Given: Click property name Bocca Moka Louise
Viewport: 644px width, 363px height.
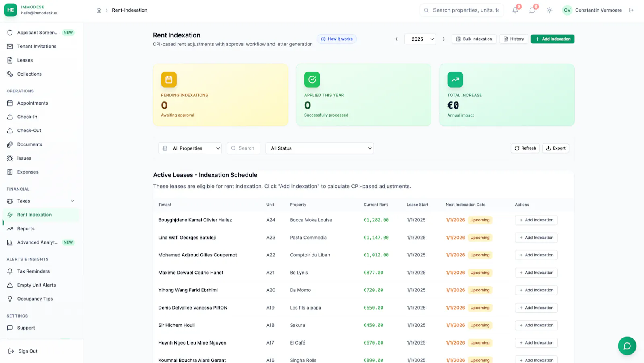Looking at the screenshot, I should 311,220.
